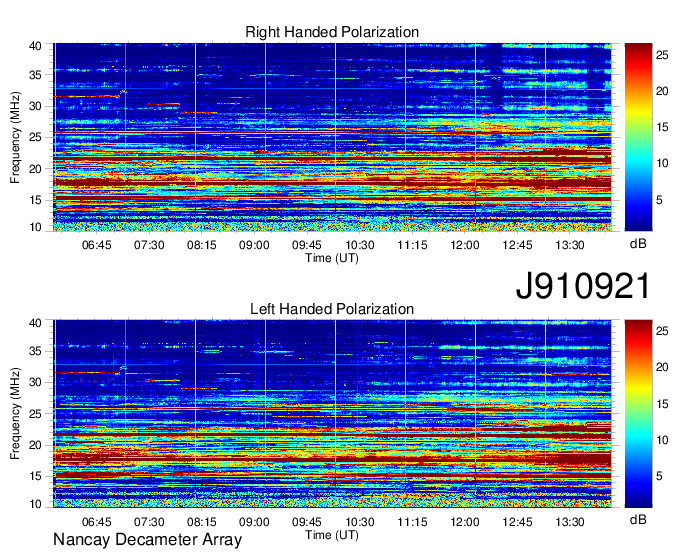Viewport: 680px width, 552px height.
Task: Click "Time (UT)" label under the top plot
Action: tap(332, 258)
